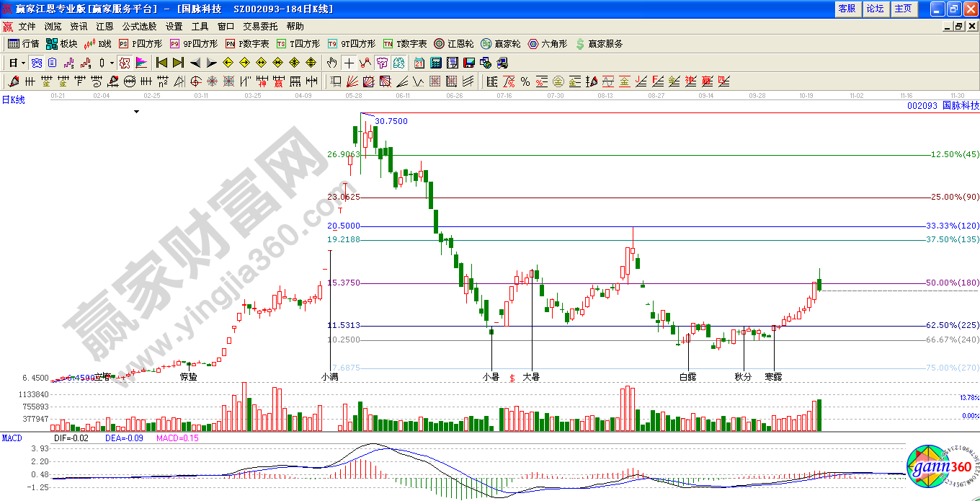980x501 pixels.
Task: Click the calendar 21 toolbar icon
Action: 417,63
